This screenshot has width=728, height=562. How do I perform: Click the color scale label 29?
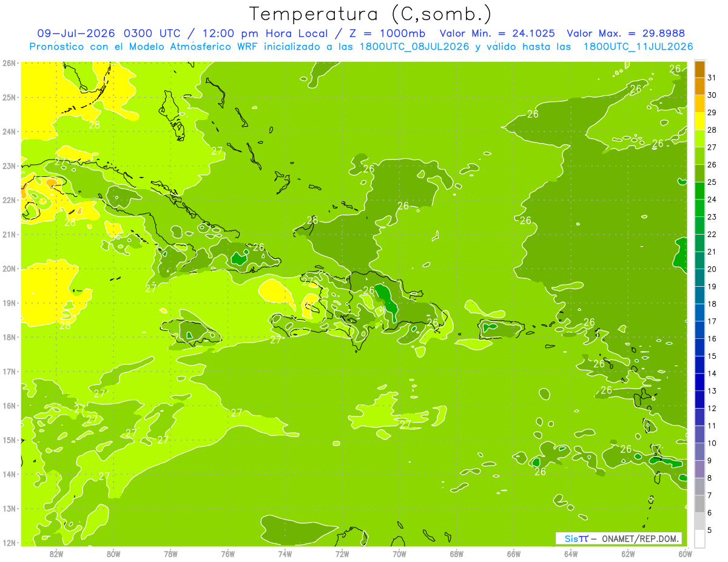tap(712, 113)
